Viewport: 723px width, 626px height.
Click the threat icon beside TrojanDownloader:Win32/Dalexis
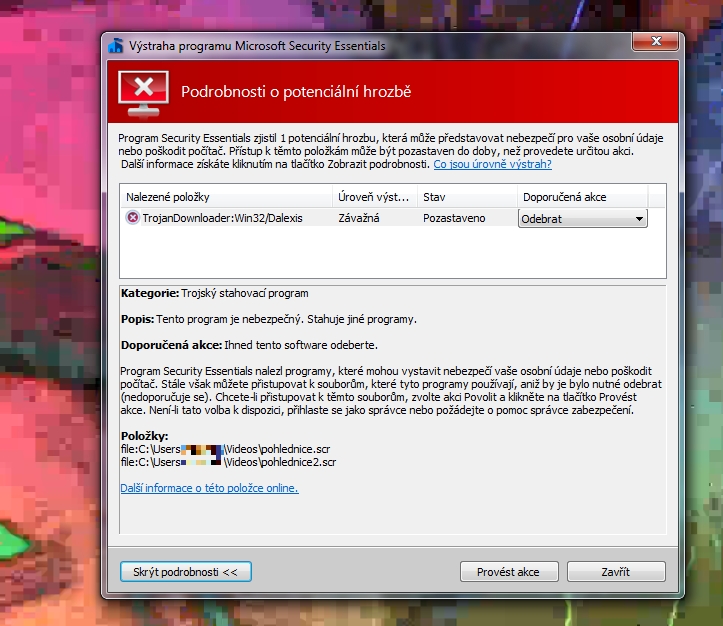click(x=132, y=218)
